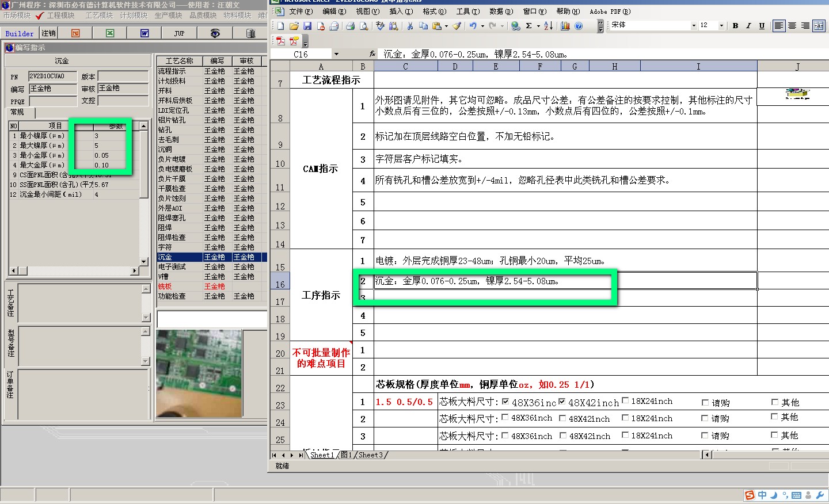Click the Builder button

[20, 33]
